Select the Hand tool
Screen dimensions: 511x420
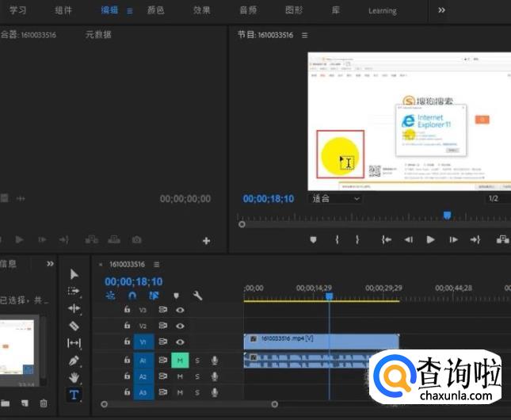pyautogui.click(x=74, y=377)
